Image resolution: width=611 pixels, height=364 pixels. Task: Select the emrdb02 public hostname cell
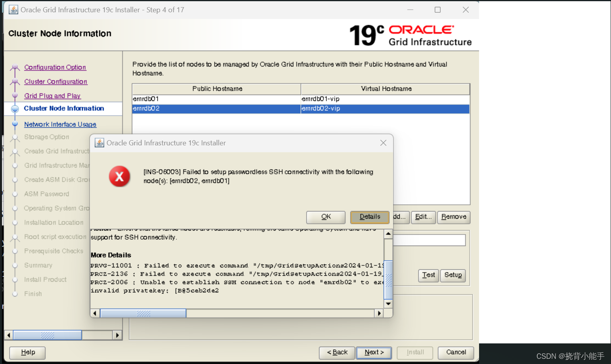point(216,109)
